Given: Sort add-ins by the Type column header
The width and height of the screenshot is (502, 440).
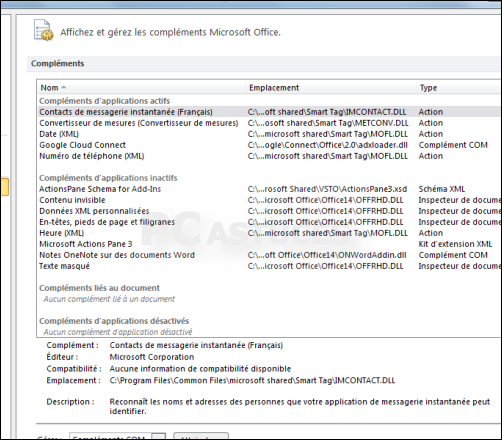Looking at the screenshot, I should (459, 88).
